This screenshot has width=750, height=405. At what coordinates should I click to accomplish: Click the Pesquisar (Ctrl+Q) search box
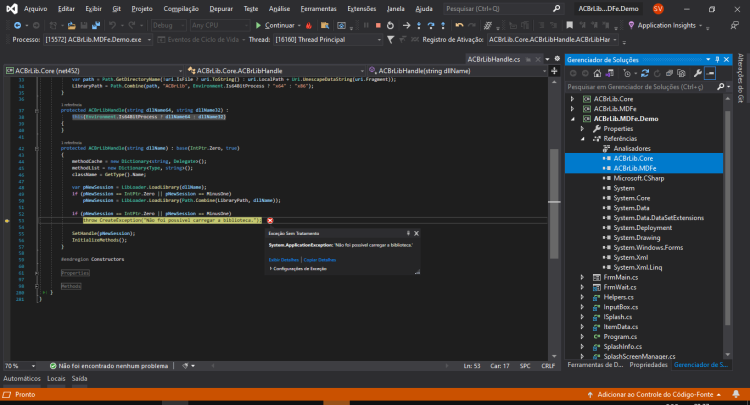coord(502,9)
